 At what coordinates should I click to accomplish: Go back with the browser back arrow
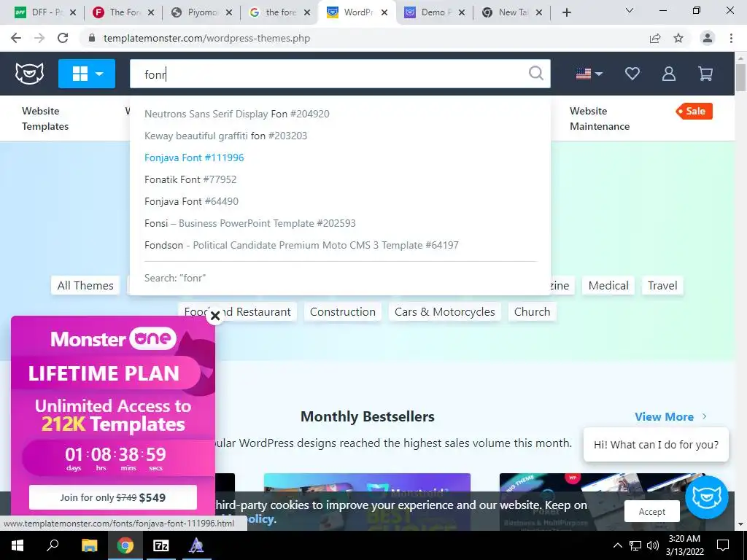click(x=16, y=38)
